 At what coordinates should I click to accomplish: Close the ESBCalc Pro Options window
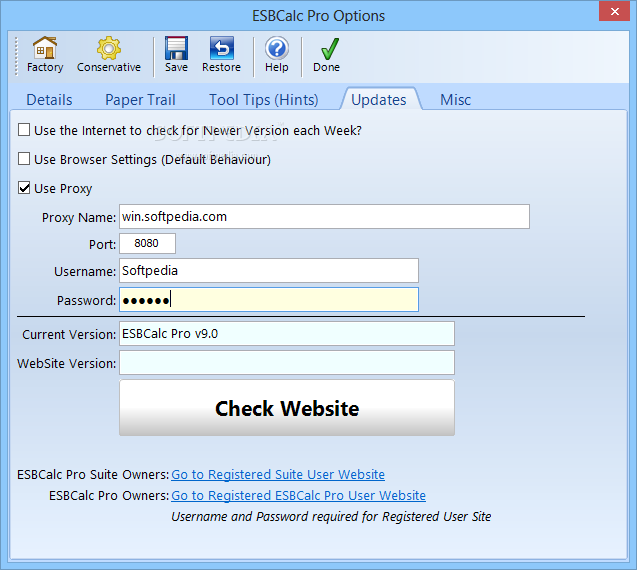(x=614, y=11)
